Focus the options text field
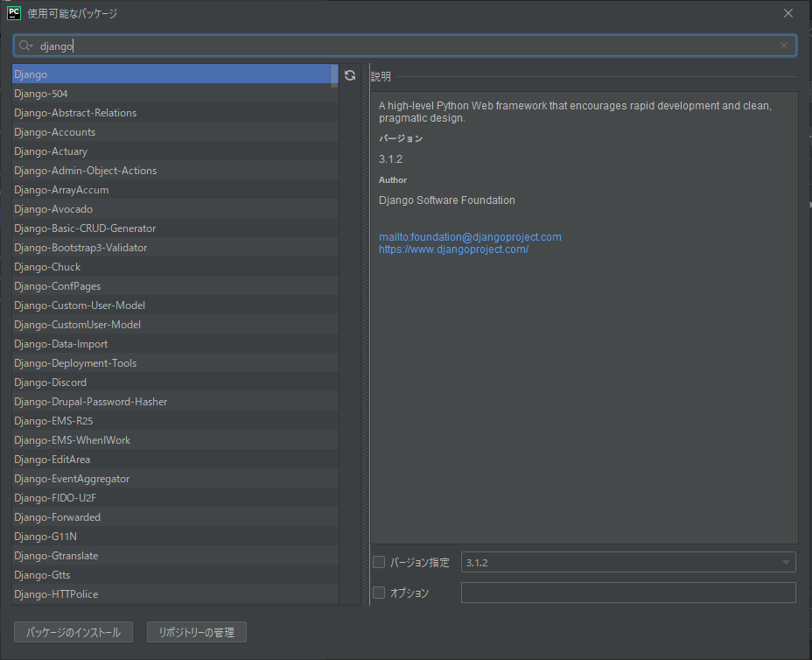 coord(628,593)
